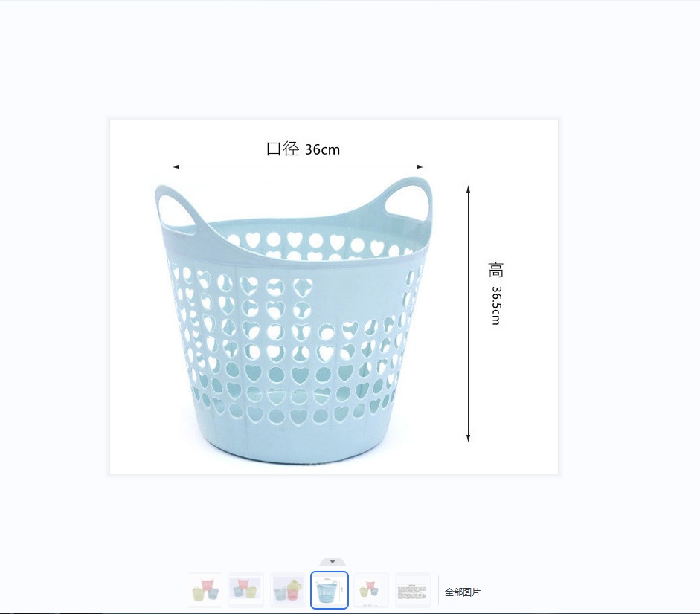Collapse the thumbnail strip with down arrow
This screenshot has width=700, height=614.
pyautogui.click(x=333, y=562)
